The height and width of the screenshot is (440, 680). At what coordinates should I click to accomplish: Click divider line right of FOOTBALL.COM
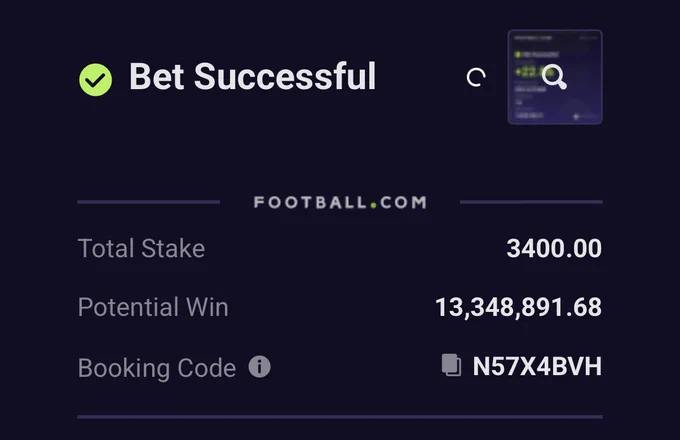[x=531, y=202]
